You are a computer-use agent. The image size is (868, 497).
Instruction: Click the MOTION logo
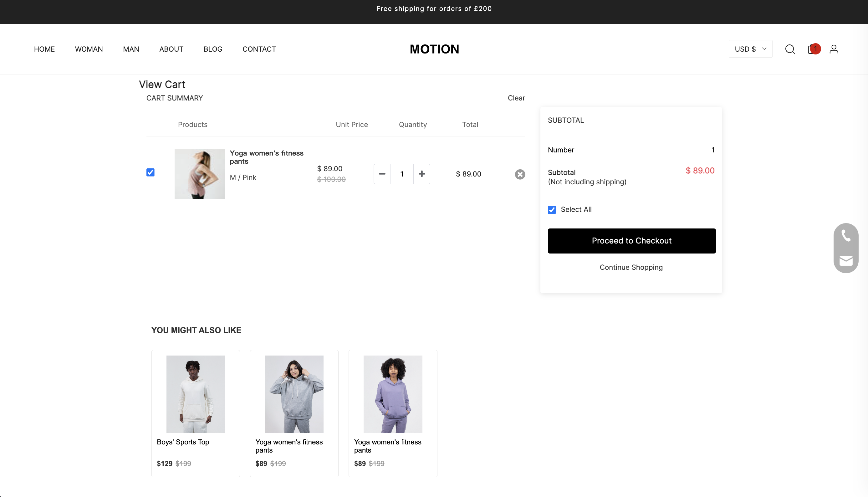coord(434,49)
